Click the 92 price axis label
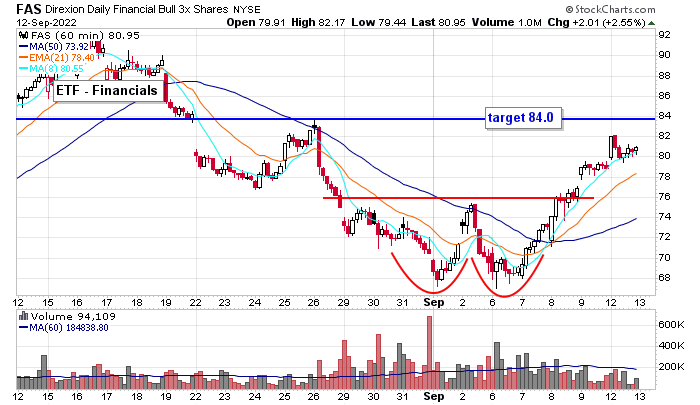The image size is (700, 405). tap(664, 35)
